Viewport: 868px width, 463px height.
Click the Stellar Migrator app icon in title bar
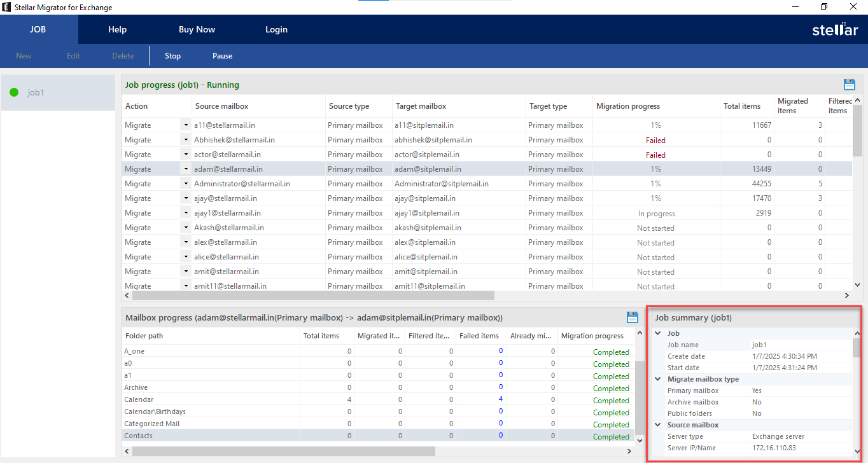tap(6, 7)
